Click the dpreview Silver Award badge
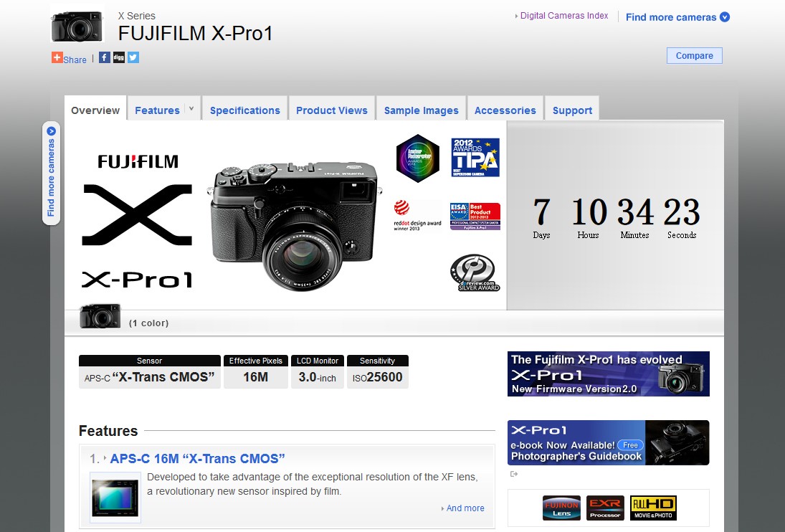Screen dimensions: 785x532 475,272
